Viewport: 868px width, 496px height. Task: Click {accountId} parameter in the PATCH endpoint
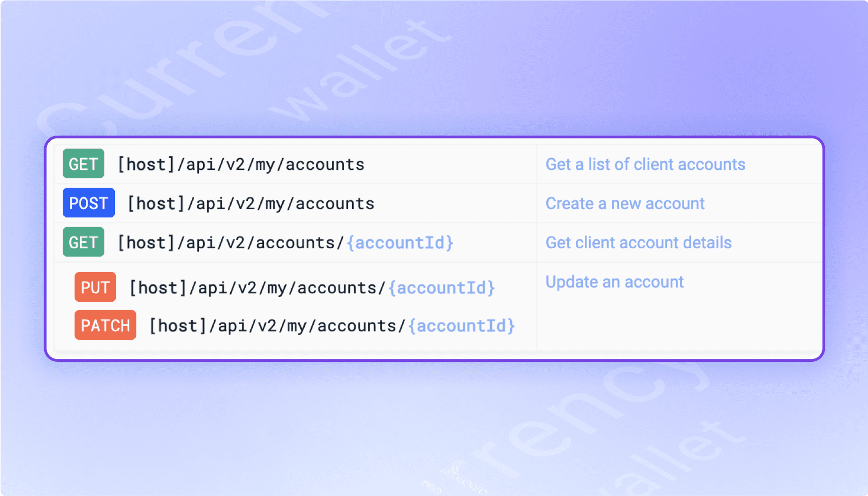pyautogui.click(x=461, y=326)
